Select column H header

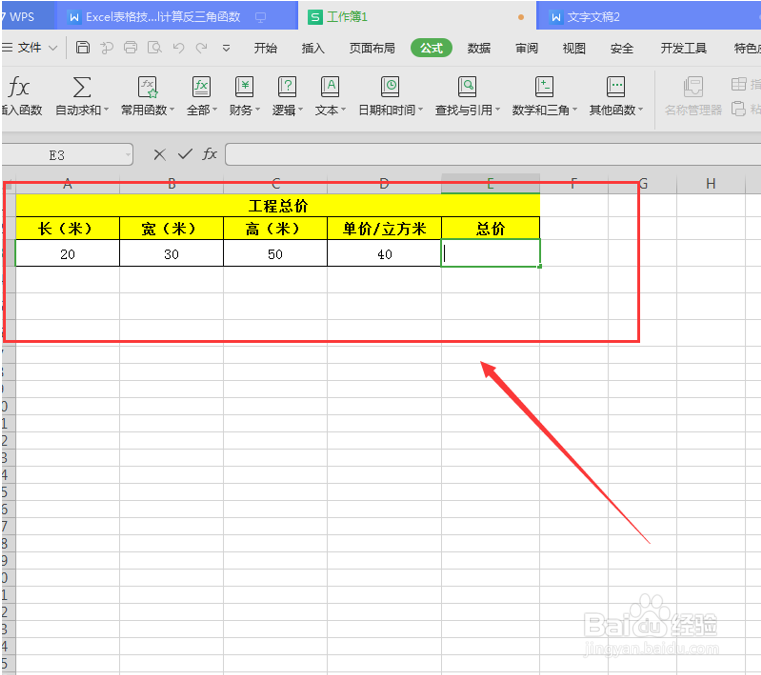click(711, 184)
